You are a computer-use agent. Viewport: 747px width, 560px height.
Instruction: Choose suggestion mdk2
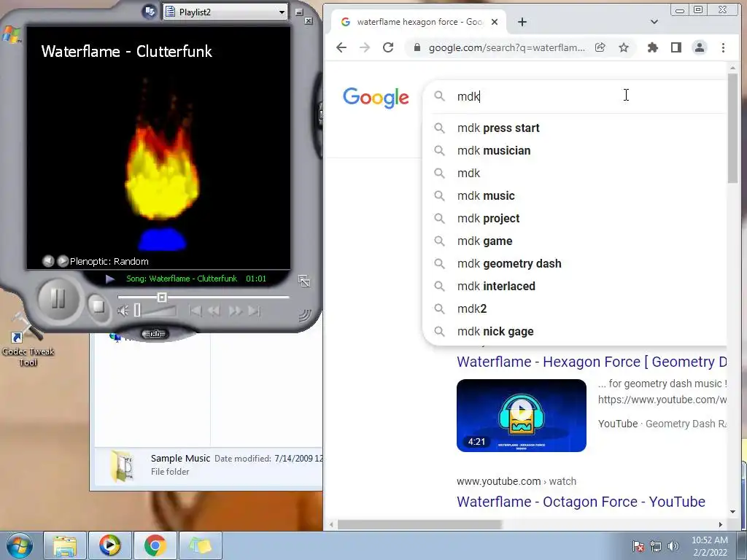(575, 309)
